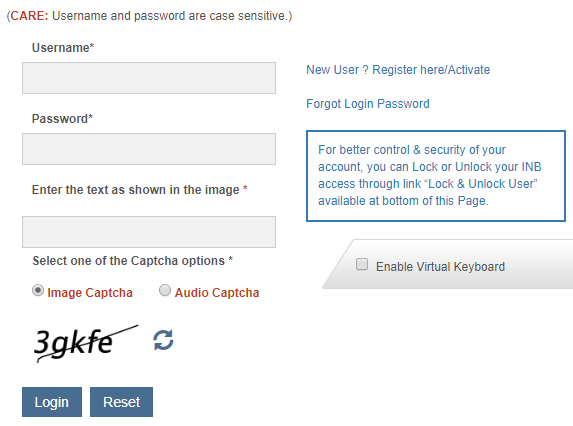The height and width of the screenshot is (426, 573).
Task: Focus the Username input field
Action: coord(149,78)
